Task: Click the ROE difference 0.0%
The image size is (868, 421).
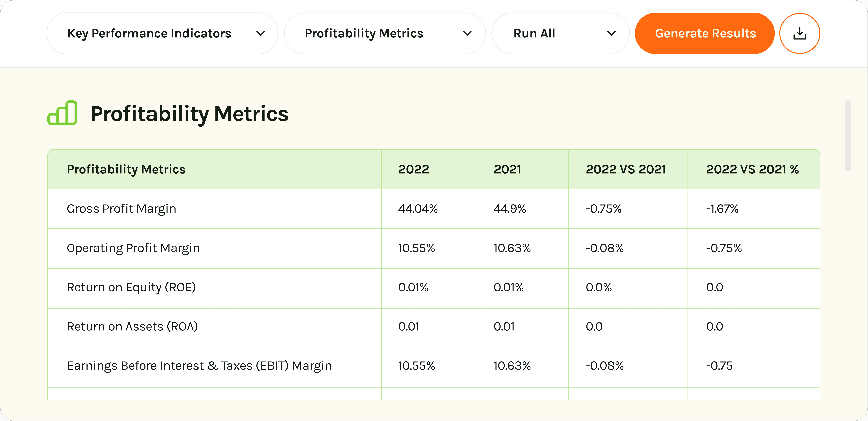Action: pyautogui.click(x=598, y=287)
